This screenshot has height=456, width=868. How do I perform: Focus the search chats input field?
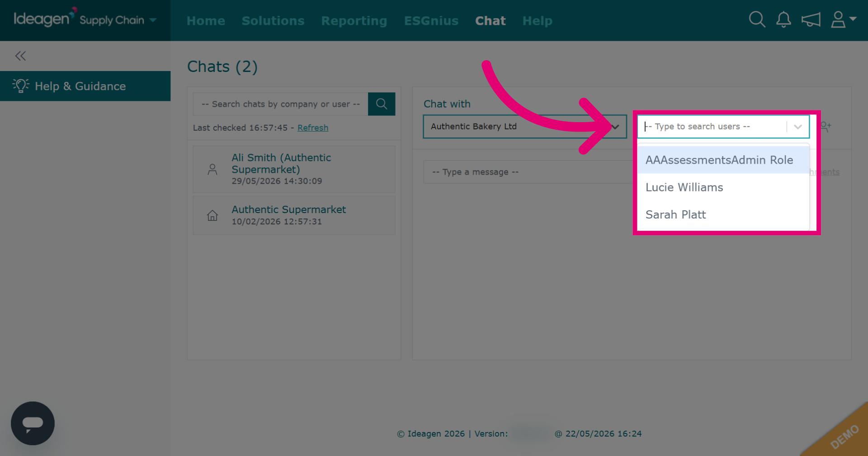[x=281, y=104]
